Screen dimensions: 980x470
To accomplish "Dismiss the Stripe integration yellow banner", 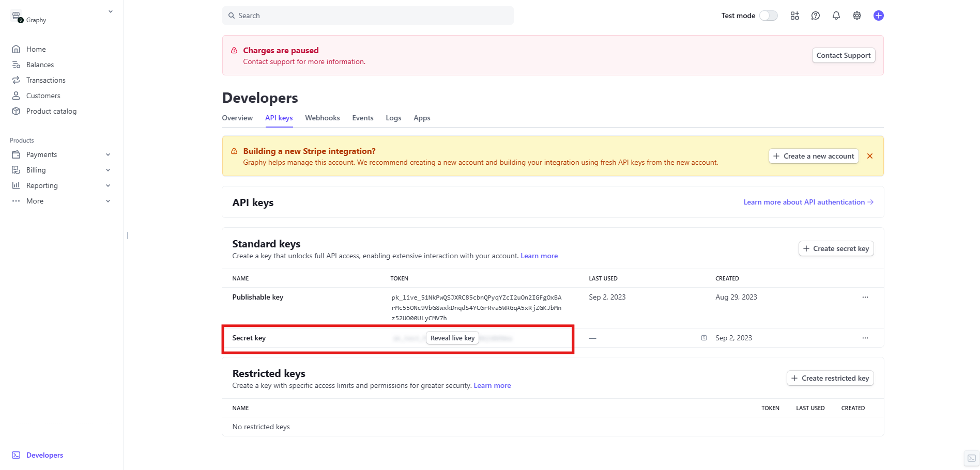I will pyautogui.click(x=869, y=156).
